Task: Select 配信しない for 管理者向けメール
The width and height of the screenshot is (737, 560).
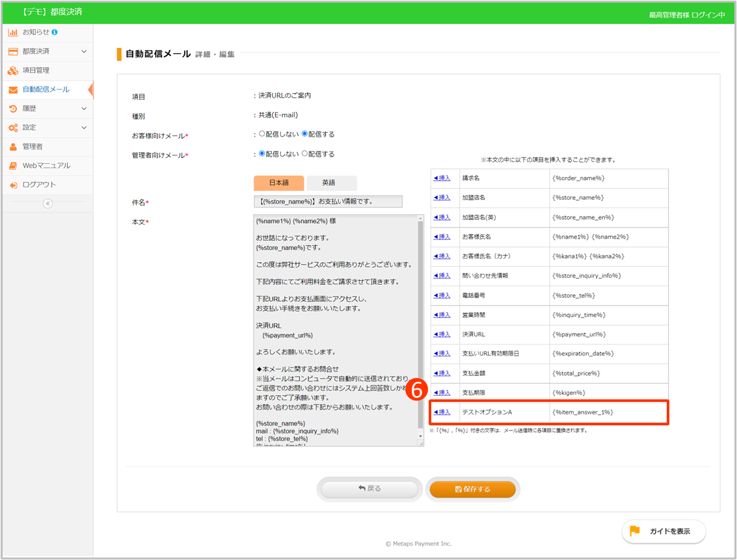Action: (x=262, y=154)
